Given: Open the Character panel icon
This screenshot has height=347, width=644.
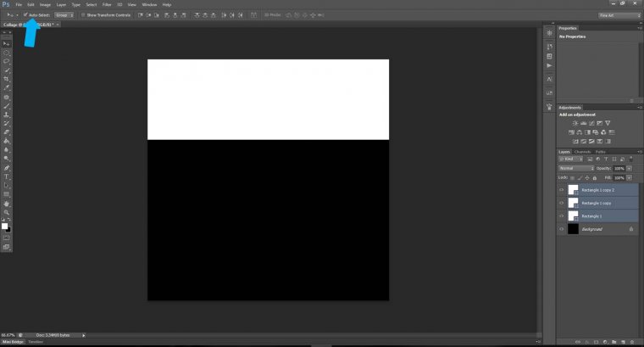Looking at the screenshot, I should 550,79.
